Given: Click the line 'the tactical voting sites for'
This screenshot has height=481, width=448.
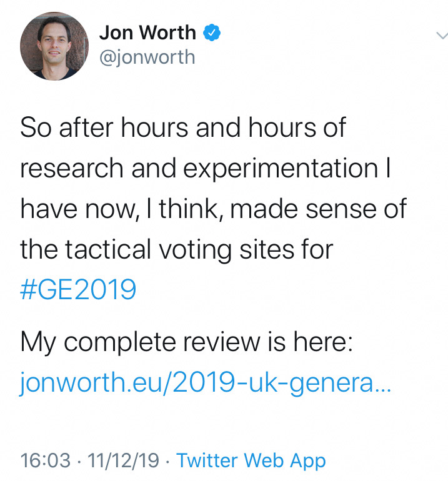Looking at the screenshot, I should tap(176, 250).
